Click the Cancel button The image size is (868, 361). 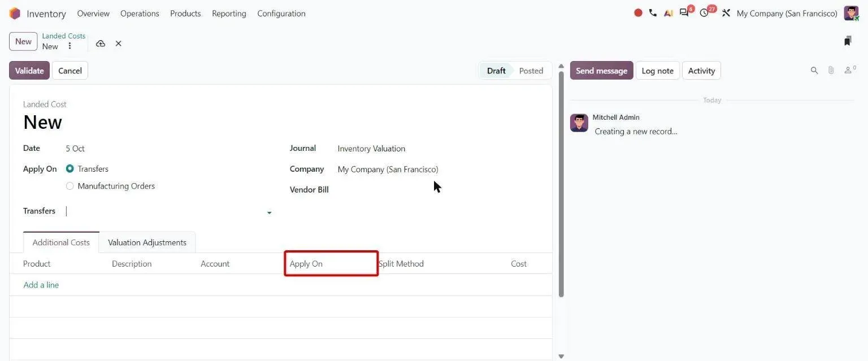tap(70, 71)
